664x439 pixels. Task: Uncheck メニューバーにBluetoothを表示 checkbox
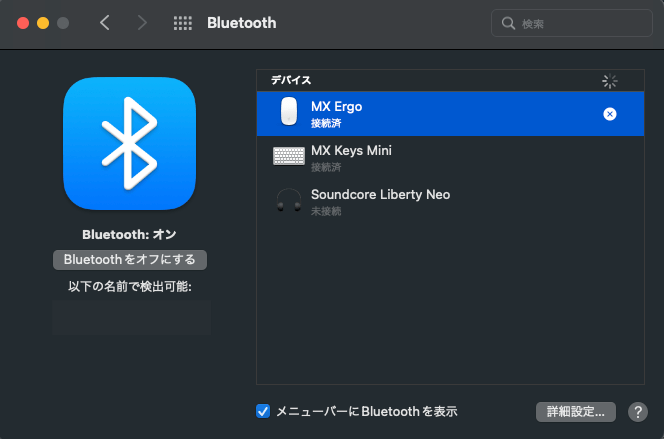coord(263,411)
